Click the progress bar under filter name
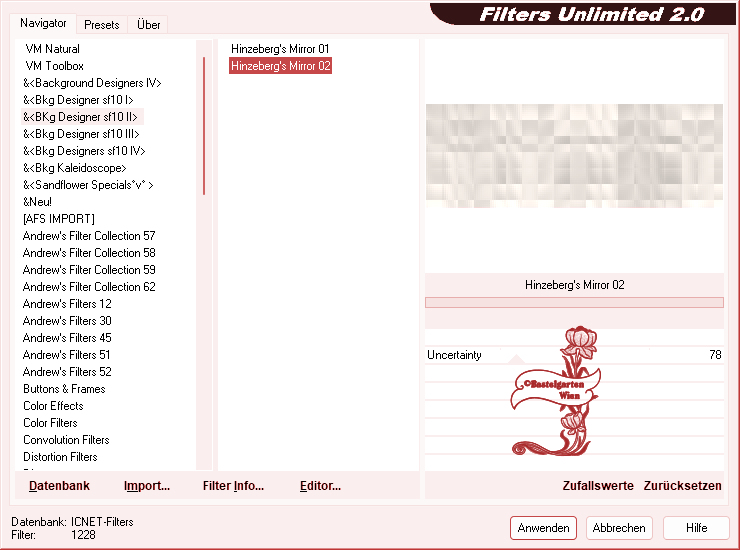The width and height of the screenshot is (740, 550). 574,303
